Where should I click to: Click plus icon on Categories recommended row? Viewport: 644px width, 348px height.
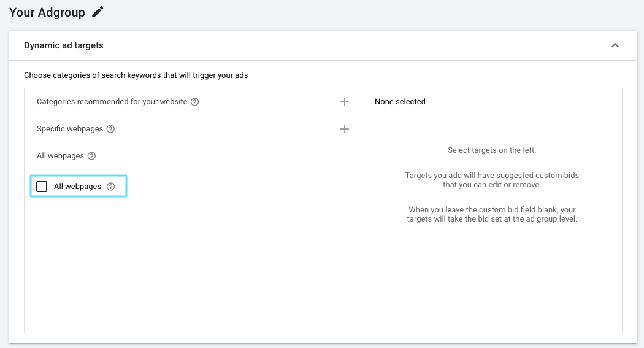coord(345,102)
